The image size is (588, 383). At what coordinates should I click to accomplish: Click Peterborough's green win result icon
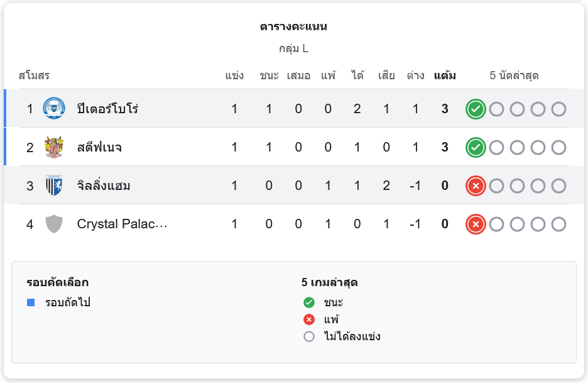point(476,109)
